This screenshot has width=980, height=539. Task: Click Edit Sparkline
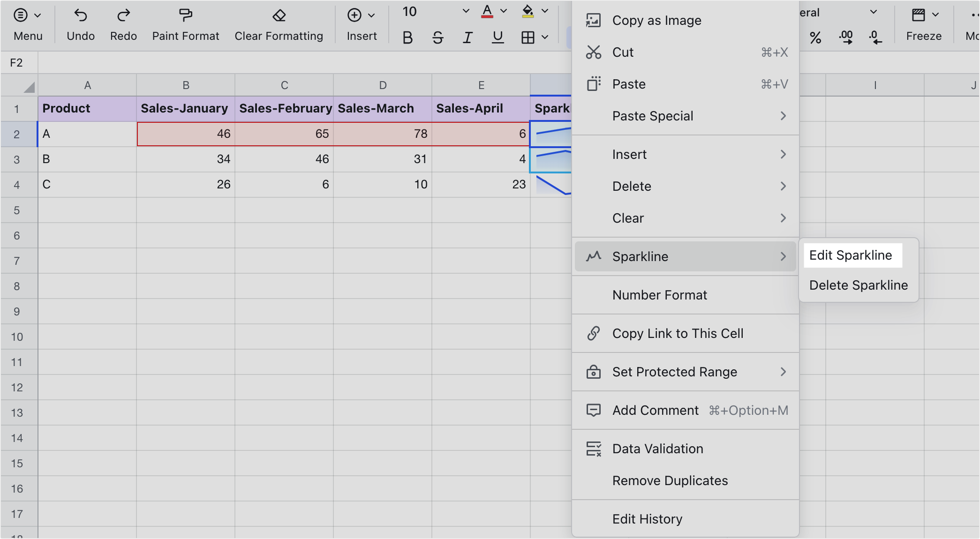pyautogui.click(x=851, y=255)
